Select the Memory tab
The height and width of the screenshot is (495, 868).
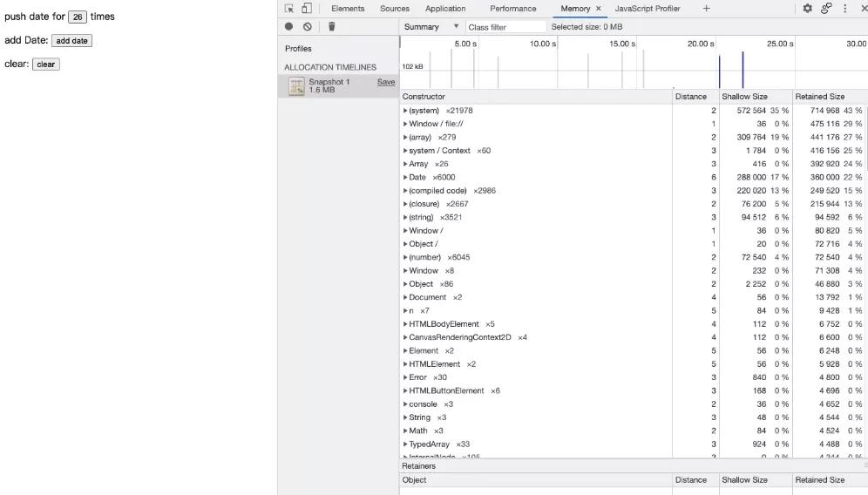click(575, 9)
